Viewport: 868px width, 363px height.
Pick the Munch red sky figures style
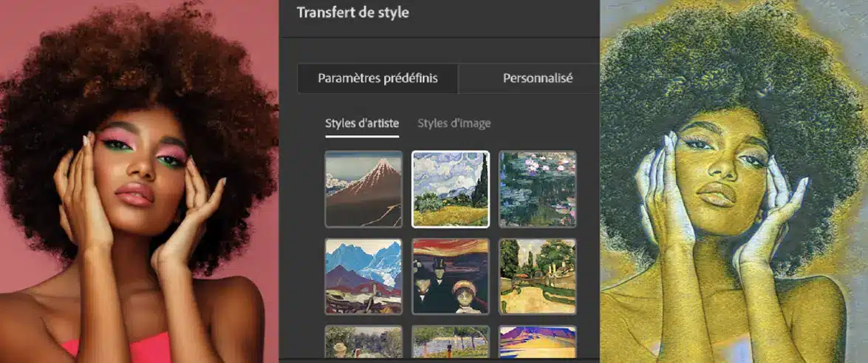(x=451, y=276)
